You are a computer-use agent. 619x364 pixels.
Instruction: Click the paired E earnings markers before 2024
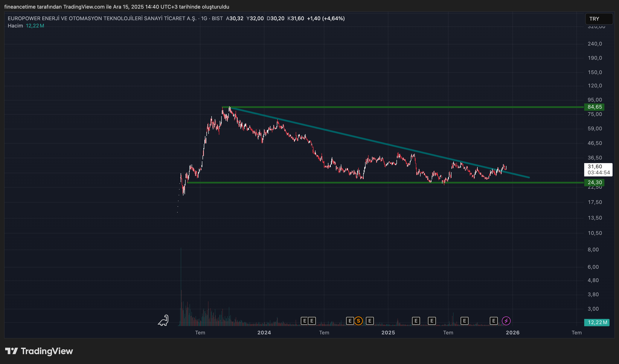coord(308,321)
